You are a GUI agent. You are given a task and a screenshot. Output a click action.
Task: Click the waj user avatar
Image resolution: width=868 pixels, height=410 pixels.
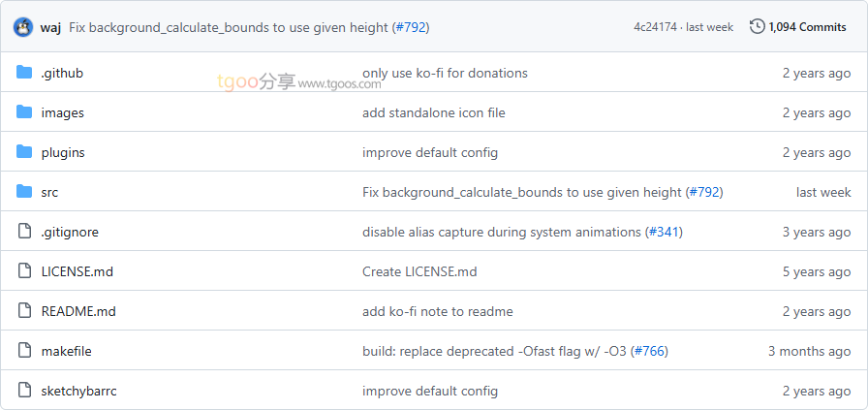tap(23, 27)
